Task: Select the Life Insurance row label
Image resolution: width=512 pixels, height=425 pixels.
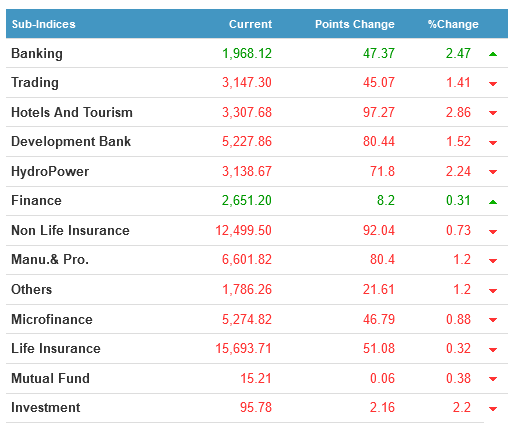Action: coord(56,348)
